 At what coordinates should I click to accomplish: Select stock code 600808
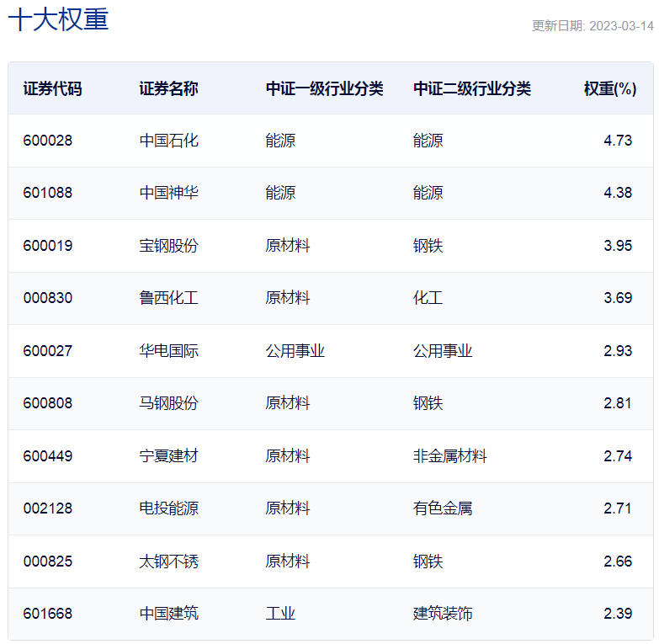coord(48,403)
